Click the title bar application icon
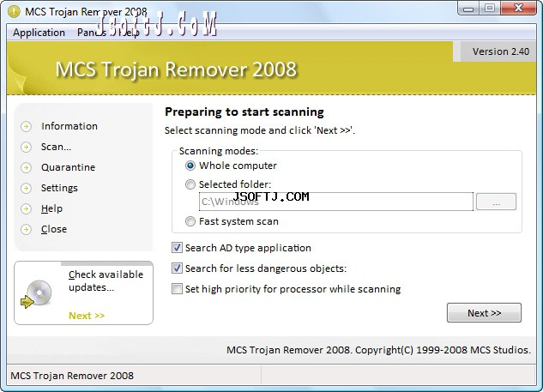Viewport: 543px width, 392px height. [x=15, y=12]
